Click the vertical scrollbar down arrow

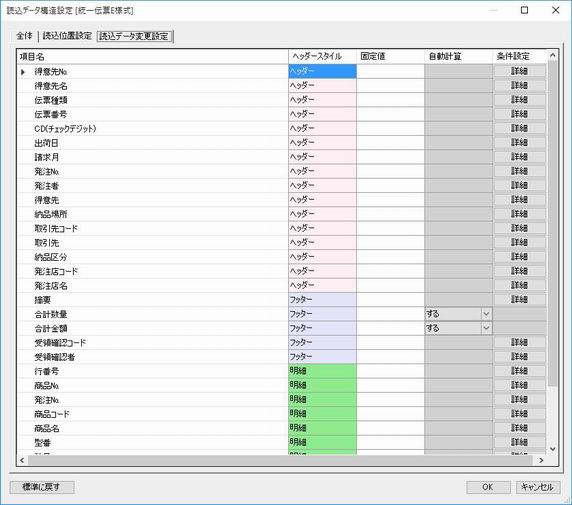(553, 449)
